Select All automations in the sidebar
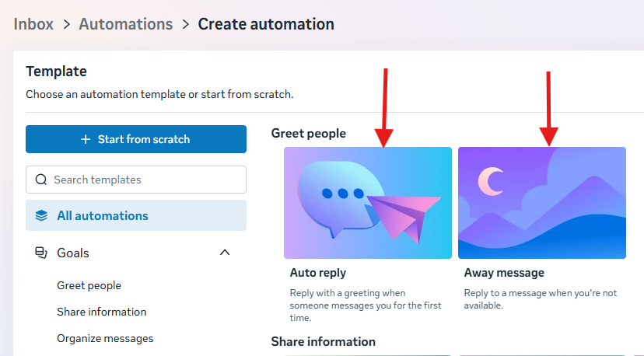This screenshot has height=356, width=644. tap(136, 215)
